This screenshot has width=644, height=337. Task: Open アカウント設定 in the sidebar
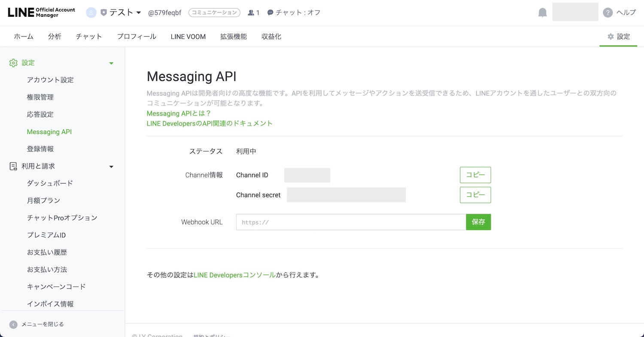pyautogui.click(x=50, y=80)
